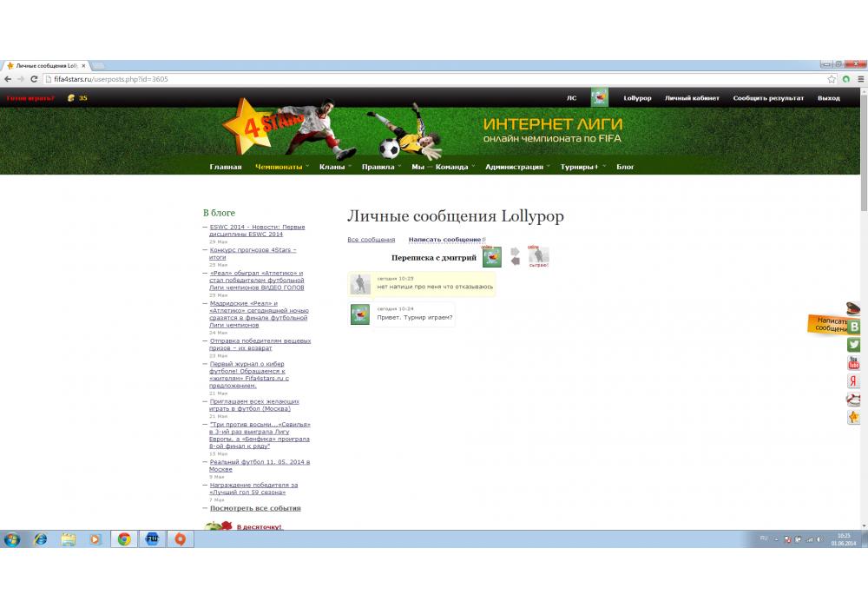Open Windows Explorer folder in taskbar
This screenshot has width=868, height=608.
tap(69, 539)
